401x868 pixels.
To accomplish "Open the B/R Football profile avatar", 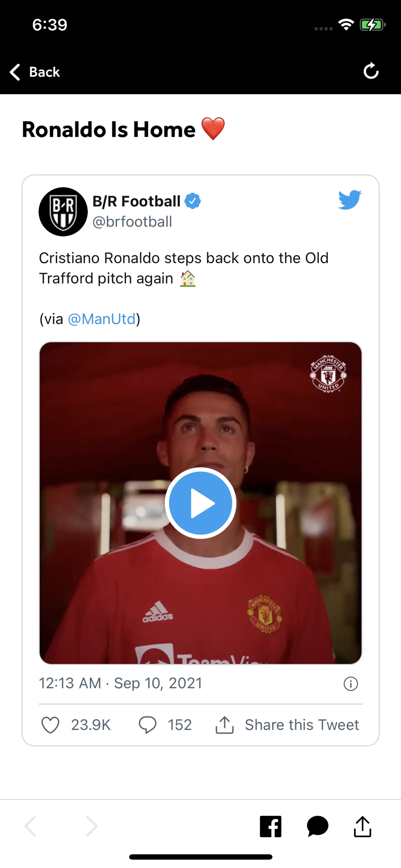I will [x=63, y=212].
